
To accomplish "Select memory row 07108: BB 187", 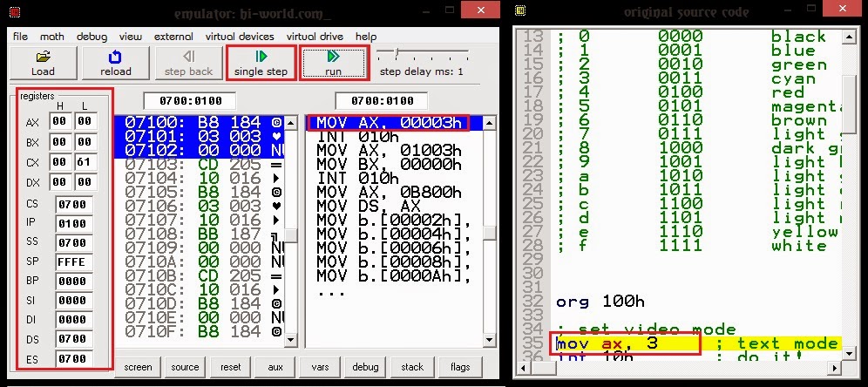I will [x=200, y=234].
